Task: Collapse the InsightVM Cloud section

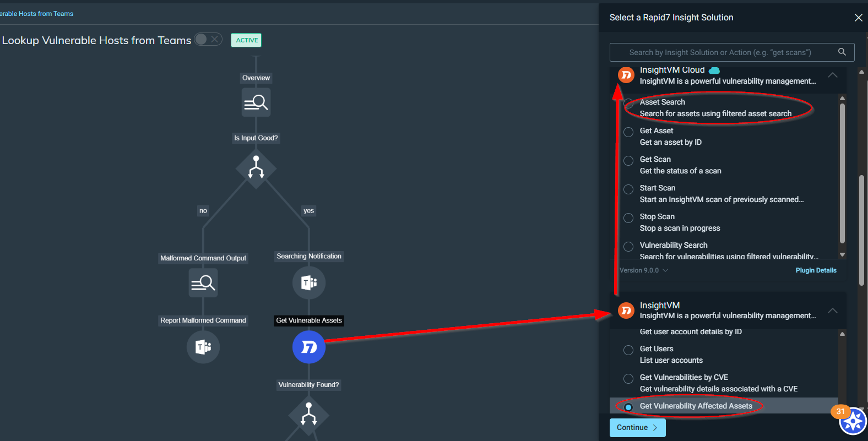Action: (x=833, y=75)
